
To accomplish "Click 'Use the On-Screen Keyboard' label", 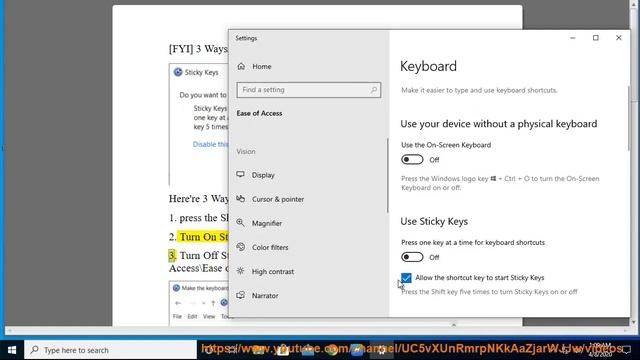I will pyautogui.click(x=446, y=145).
